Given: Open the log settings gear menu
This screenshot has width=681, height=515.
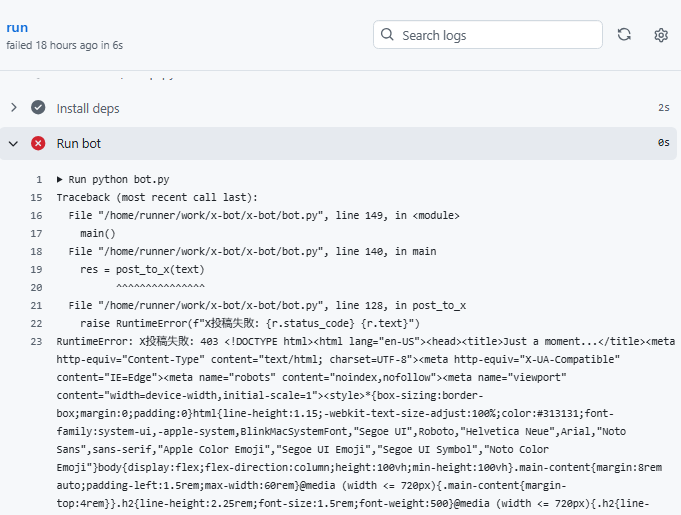Looking at the screenshot, I should [661, 35].
